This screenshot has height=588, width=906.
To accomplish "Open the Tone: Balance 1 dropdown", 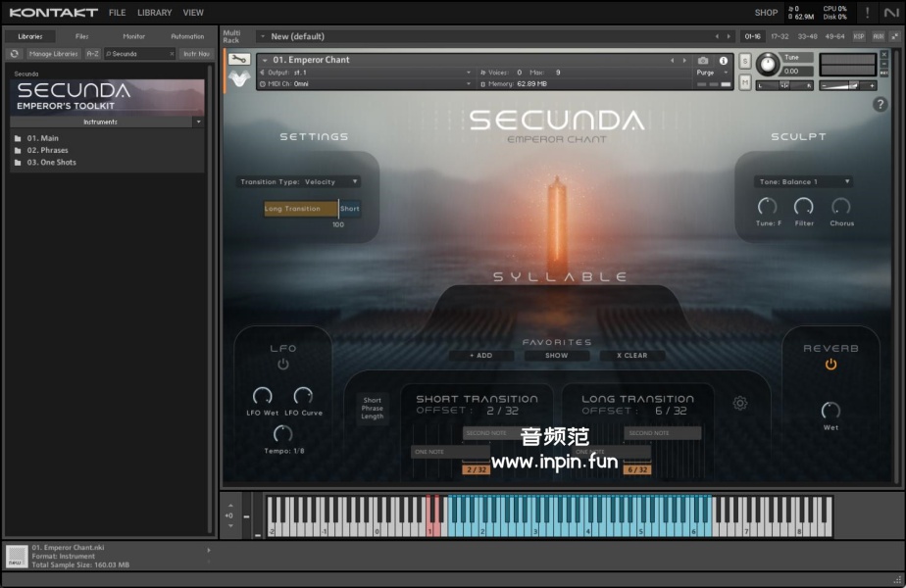I will pyautogui.click(x=803, y=182).
